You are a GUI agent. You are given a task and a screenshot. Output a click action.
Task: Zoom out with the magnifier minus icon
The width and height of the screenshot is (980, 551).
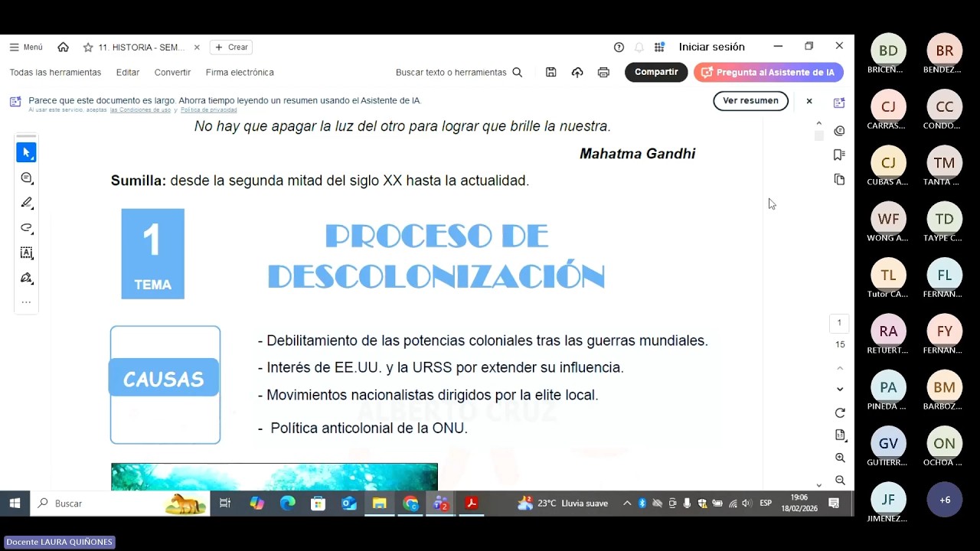pyautogui.click(x=840, y=481)
